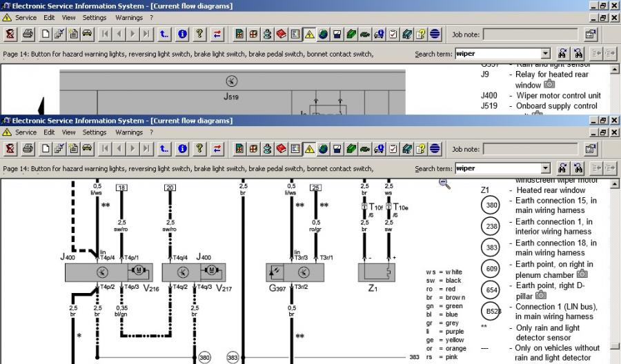Expand the Search term dropdown arrow

pyautogui.click(x=546, y=168)
